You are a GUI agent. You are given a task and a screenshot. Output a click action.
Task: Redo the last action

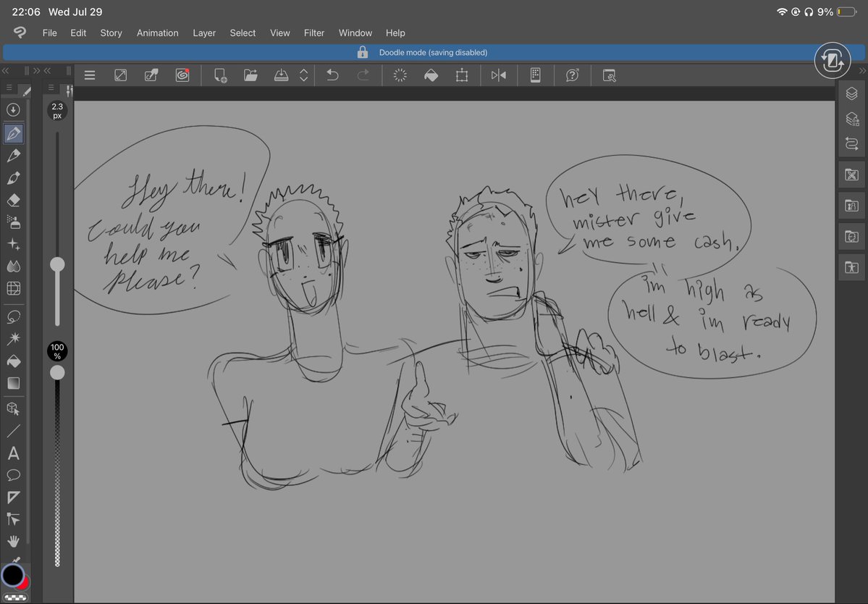pyautogui.click(x=363, y=75)
